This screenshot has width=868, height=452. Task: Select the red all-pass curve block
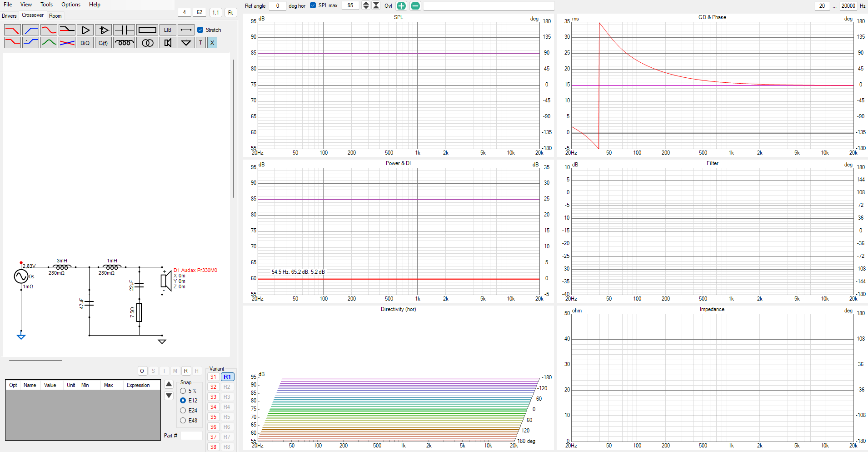[x=49, y=30]
